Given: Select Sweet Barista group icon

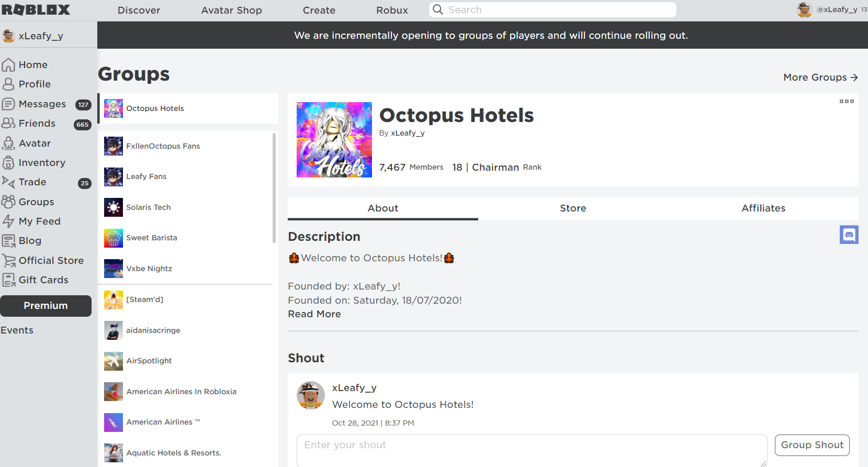Looking at the screenshot, I should [114, 238].
